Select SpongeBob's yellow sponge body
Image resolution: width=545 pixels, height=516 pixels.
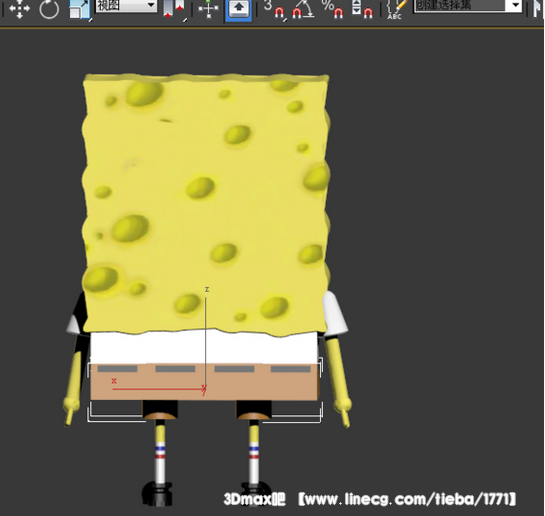[206, 205]
